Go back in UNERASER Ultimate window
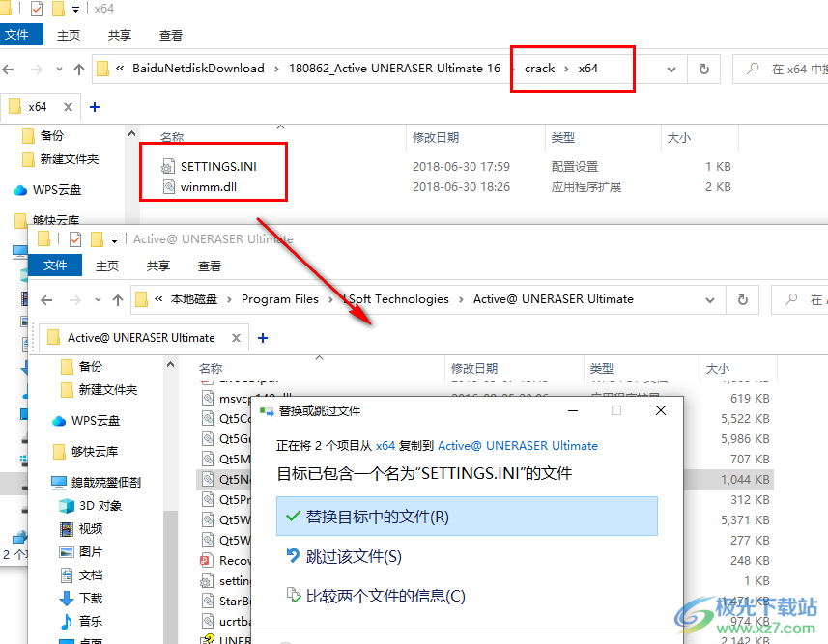828x644 pixels. (x=46, y=300)
